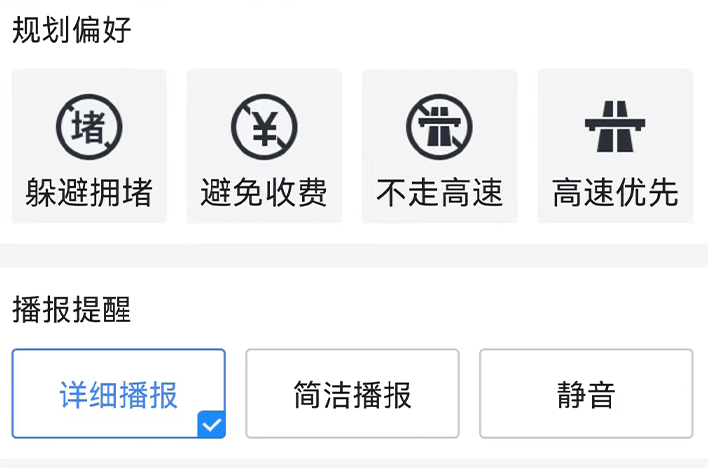The width and height of the screenshot is (708, 468).
Task: Tap the crossed-out ¥ toll icon
Action: pyautogui.click(x=264, y=126)
